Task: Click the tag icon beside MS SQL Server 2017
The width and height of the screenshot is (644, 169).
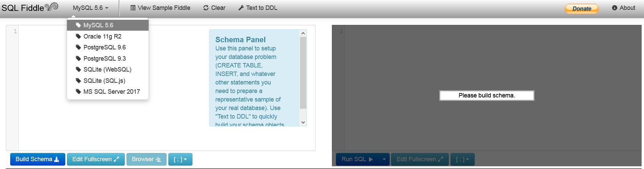Action: [x=78, y=92]
